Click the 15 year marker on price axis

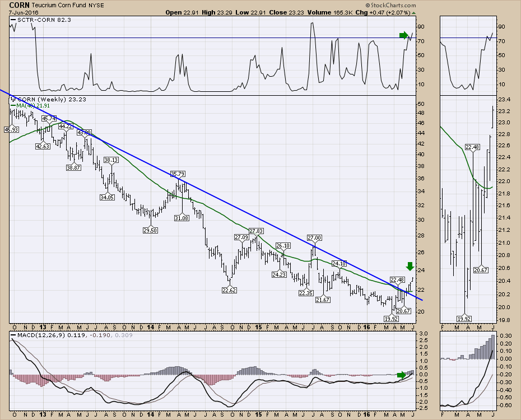click(x=258, y=328)
